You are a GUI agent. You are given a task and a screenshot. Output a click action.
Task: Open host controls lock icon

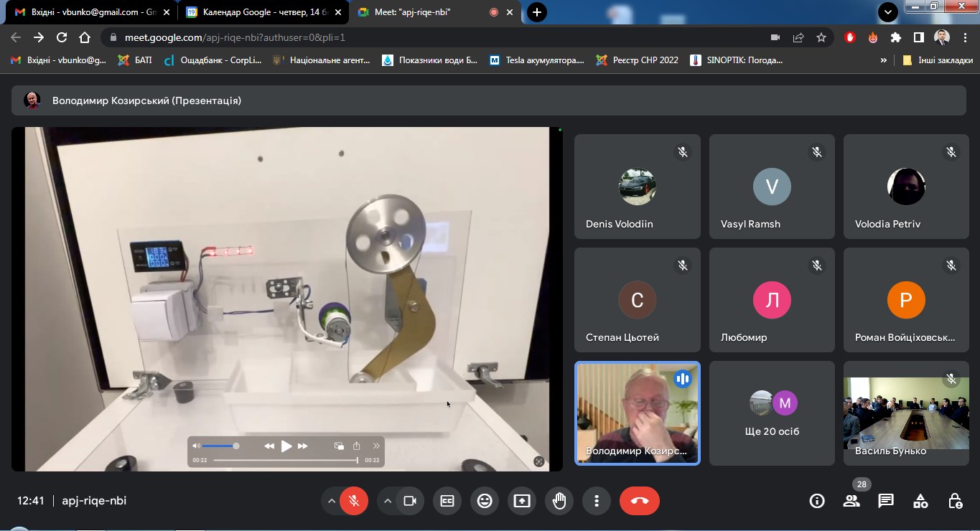point(955,501)
